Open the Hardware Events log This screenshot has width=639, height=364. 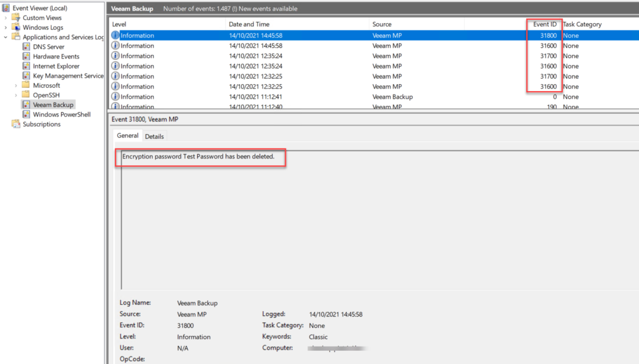(x=56, y=56)
